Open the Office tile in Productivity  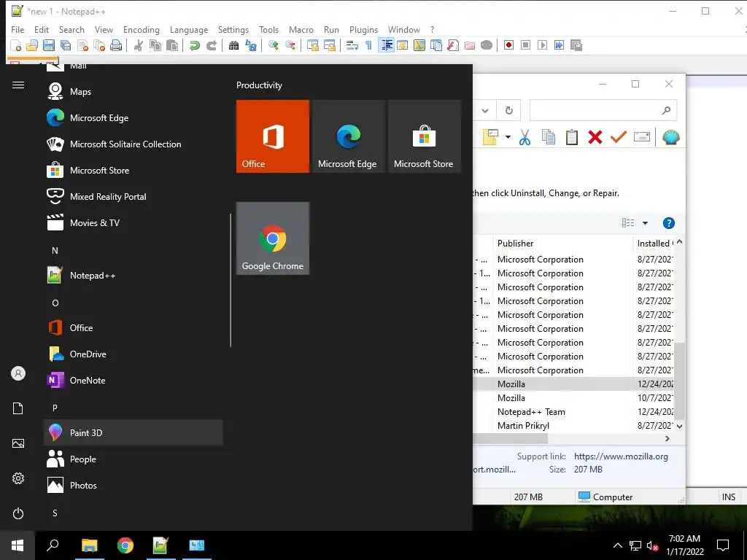pos(273,136)
